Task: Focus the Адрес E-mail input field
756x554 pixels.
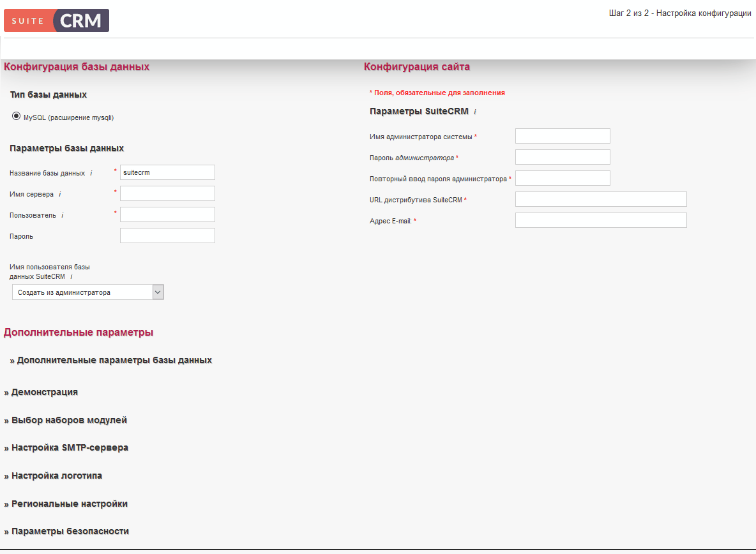Action: coord(601,220)
